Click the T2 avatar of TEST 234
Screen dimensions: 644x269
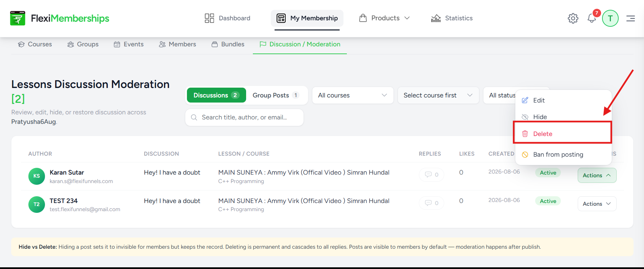click(x=37, y=204)
